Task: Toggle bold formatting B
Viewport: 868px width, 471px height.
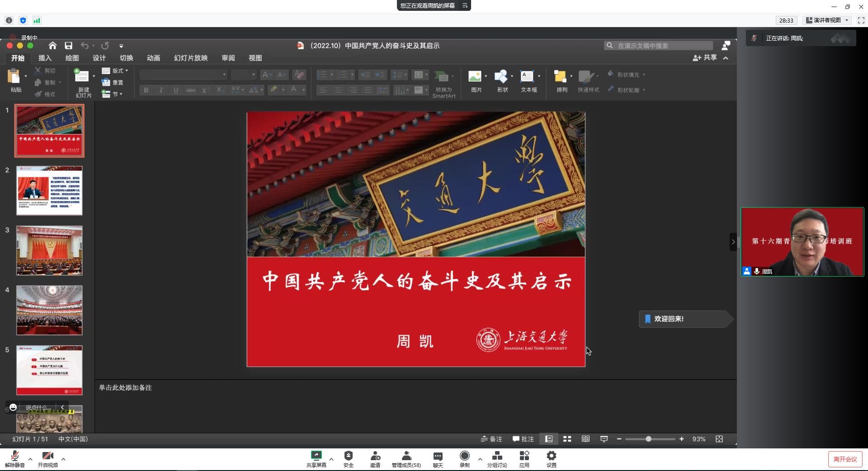Action: pos(146,90)
